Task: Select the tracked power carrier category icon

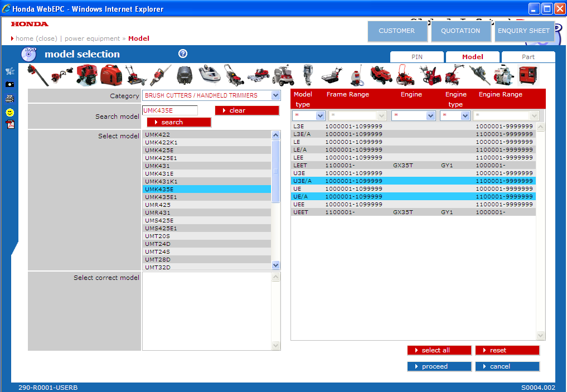Action: 332,75
